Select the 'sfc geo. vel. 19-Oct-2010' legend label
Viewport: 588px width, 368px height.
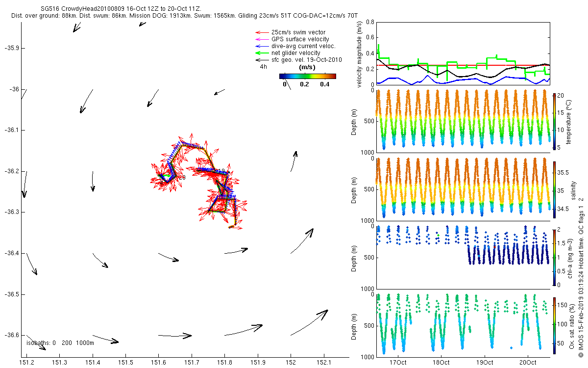306,60
